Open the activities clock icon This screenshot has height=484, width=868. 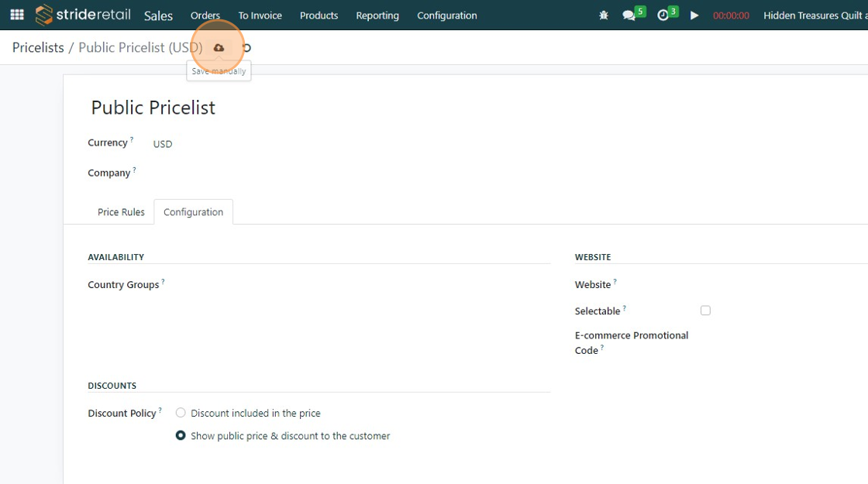point(663,15)
